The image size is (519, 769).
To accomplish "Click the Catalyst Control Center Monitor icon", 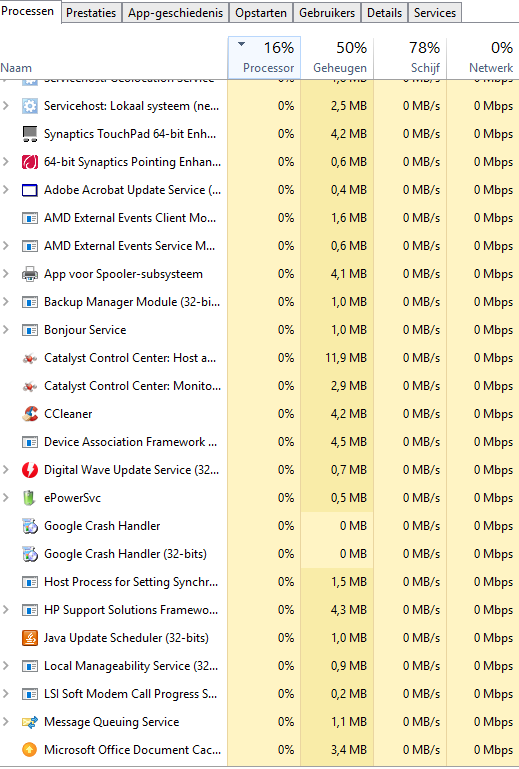I will (x=30, y=386).
